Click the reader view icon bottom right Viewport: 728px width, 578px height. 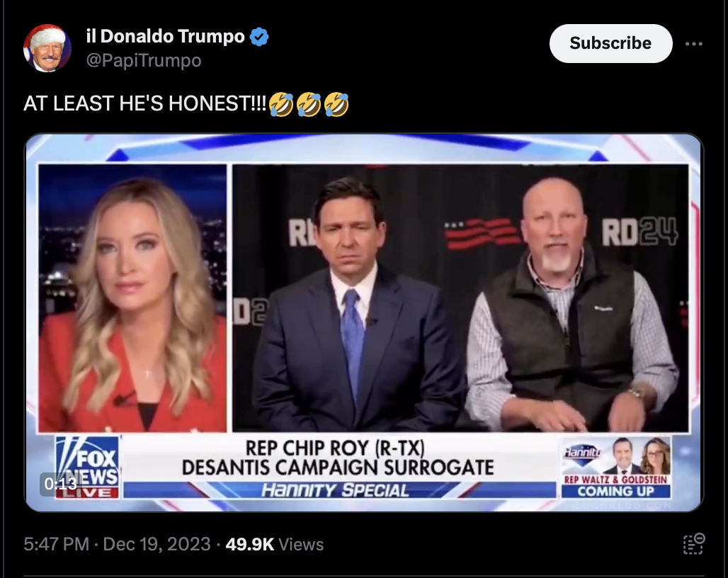click(x=693, y=544)
